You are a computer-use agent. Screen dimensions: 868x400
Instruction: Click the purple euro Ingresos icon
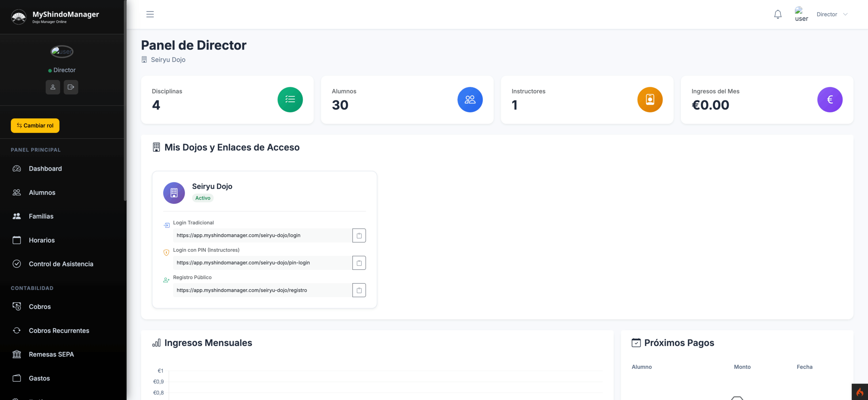point(829,100)
